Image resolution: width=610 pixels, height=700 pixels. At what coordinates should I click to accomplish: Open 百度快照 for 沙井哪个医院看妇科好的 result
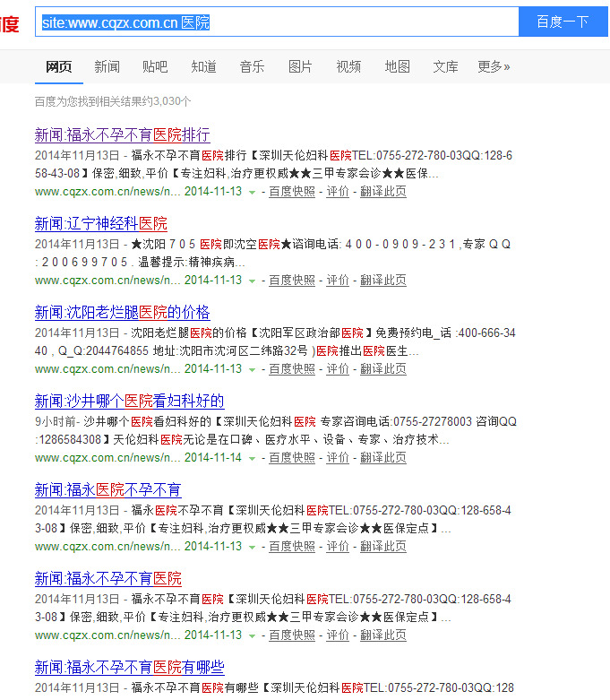point(292,458)
